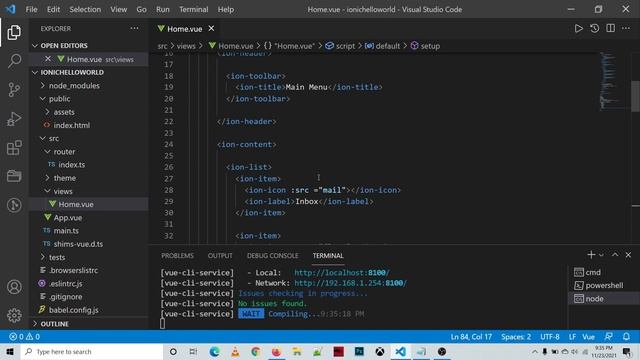640x360 pixels.
Task: Open the Selection menu
Action: (x=85, y=9)
